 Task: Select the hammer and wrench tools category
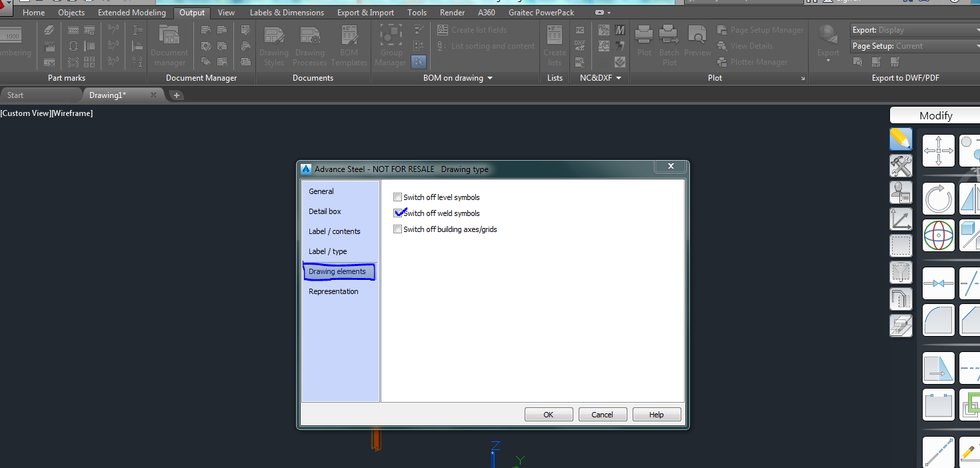pos(901,165)
